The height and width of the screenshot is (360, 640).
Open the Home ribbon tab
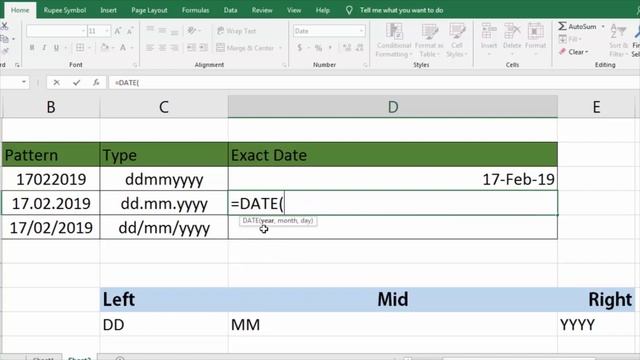[x=20, y=10]
